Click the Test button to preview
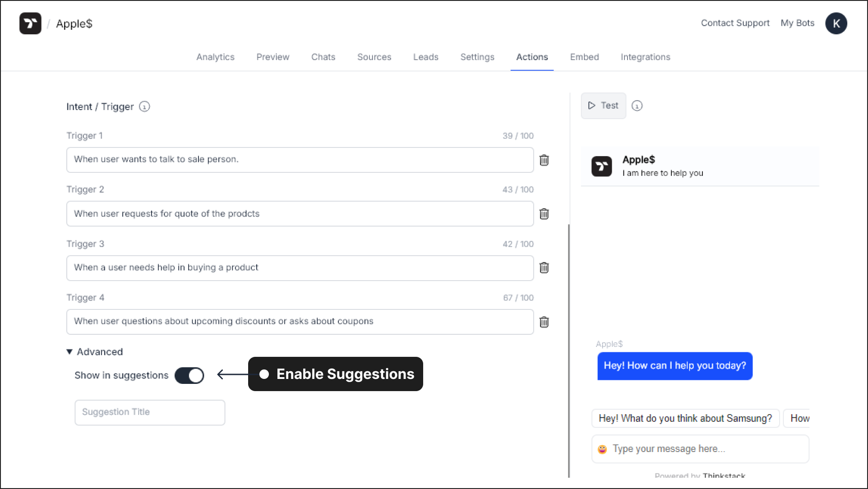This screenshot has height=489, width=868. [604, 106]
